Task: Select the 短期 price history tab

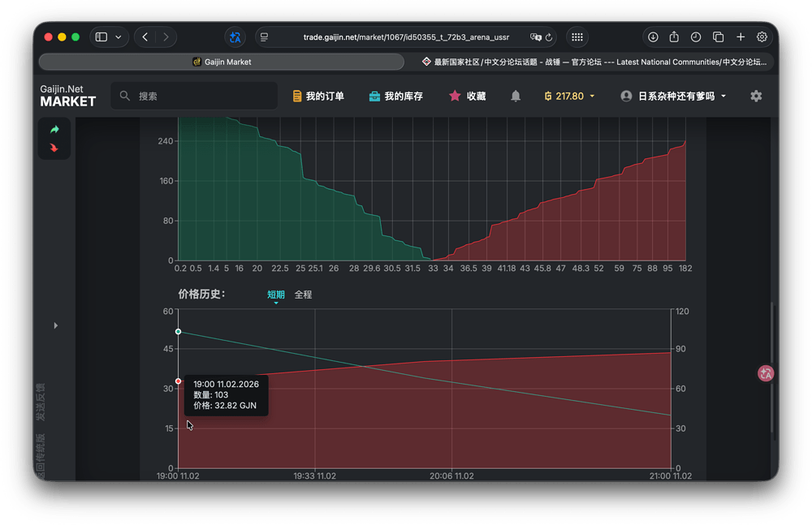Action: pos(276,295)
